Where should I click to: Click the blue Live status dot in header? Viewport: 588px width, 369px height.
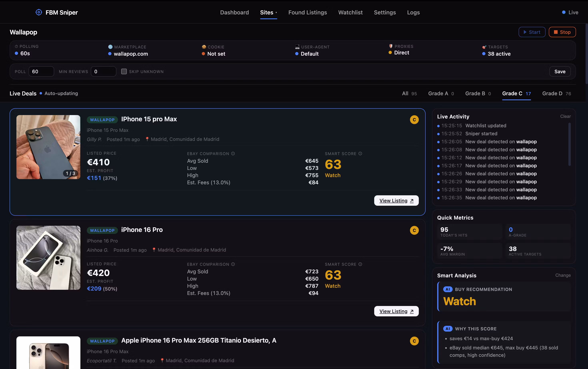pyautogui.click(x=564, y=12)
